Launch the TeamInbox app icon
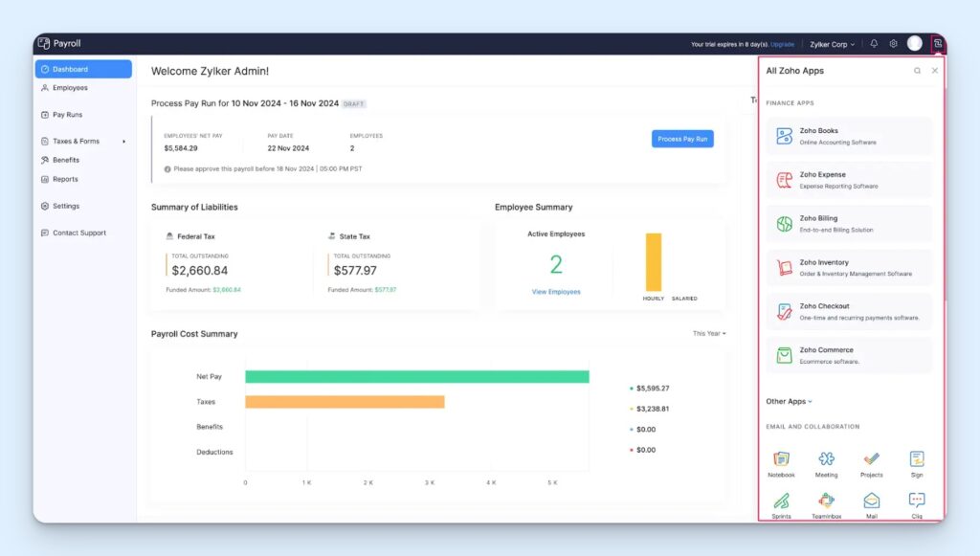Image resolution: width=980 pixels, height=556 pixels. click(x=826, y=500)
